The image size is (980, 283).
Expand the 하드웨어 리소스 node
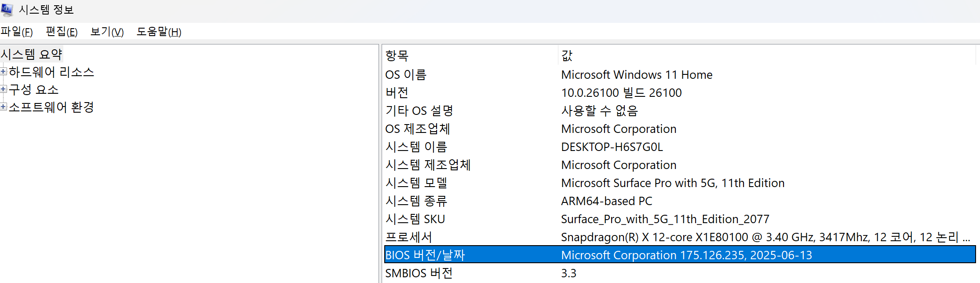pyautogui.click(x=4, y=71)
